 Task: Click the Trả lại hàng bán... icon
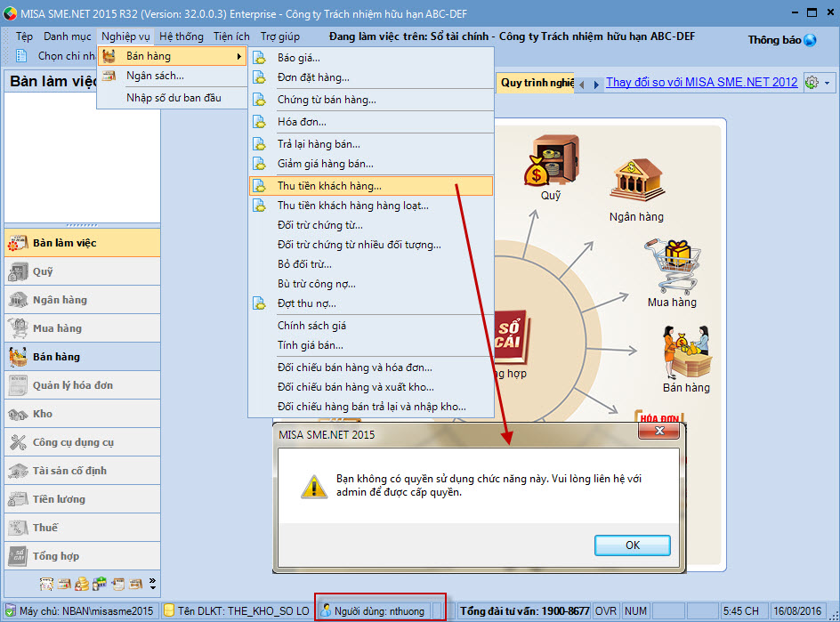[259, 144]
